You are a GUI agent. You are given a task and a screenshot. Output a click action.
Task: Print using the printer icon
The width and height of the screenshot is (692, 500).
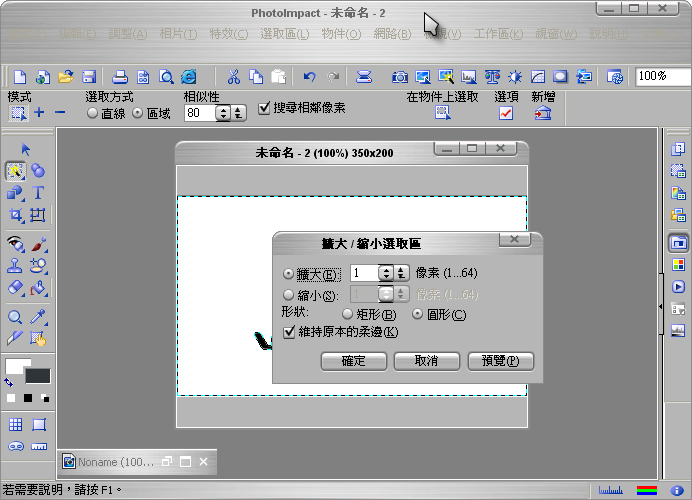click(x=120, y=77)
